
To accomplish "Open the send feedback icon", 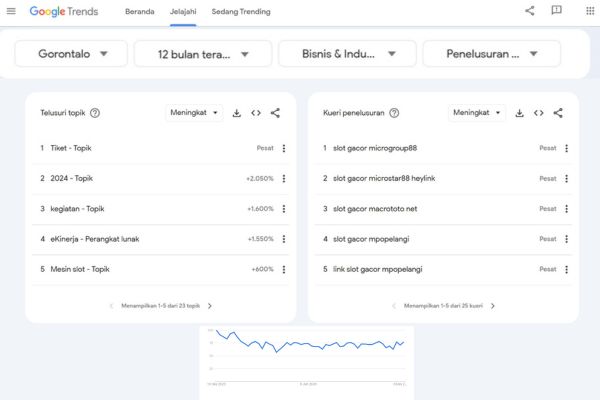I will (556, 11).
